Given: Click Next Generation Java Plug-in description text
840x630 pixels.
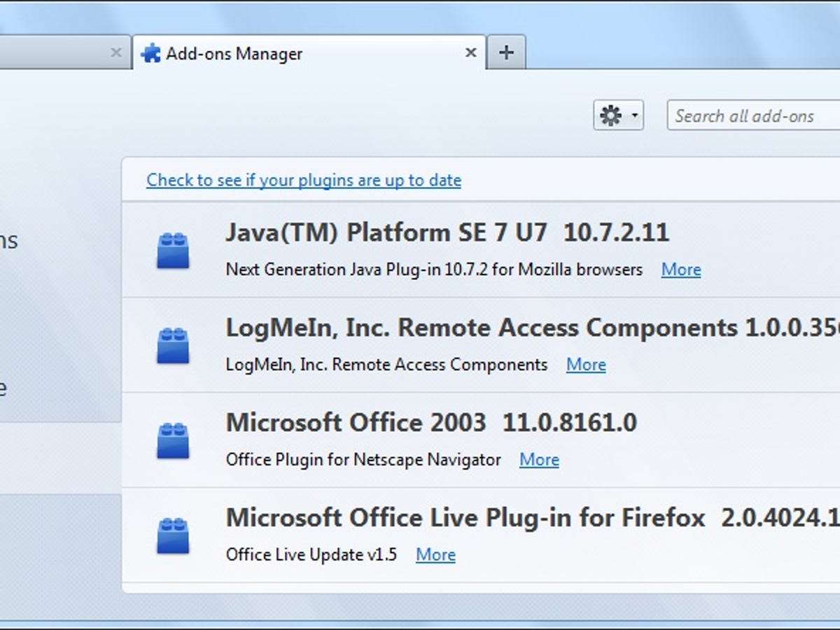Looking at the screenshot, I should point(434,269).
